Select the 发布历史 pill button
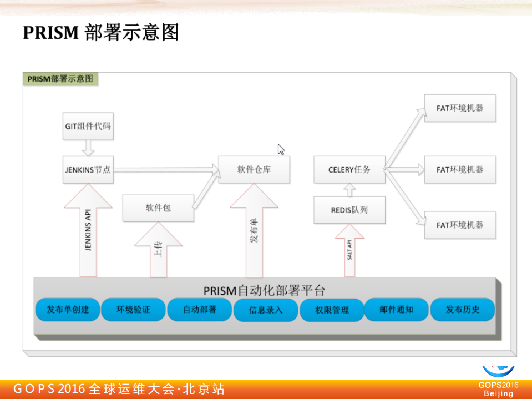Screen dimensions: 532x399 coord(462,310)
